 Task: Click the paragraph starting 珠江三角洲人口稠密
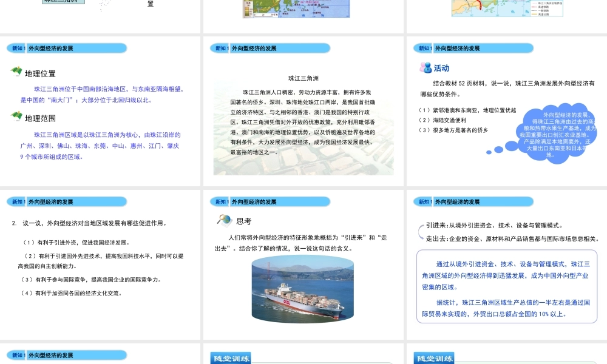pyautogui.click(x=303, y=122)
